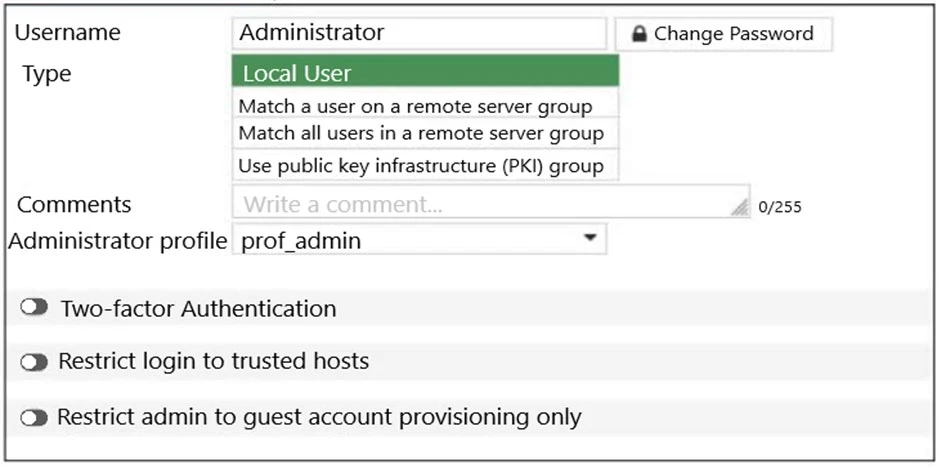
Task: Open the Administrator profile dropdown arrow
Action: (x=590, y=239)
